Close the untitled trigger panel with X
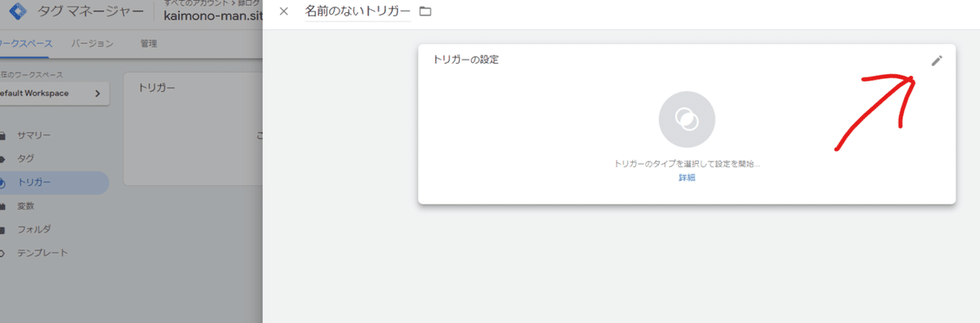Viewport: 980px width, 323px height. (x=283, y=11)
